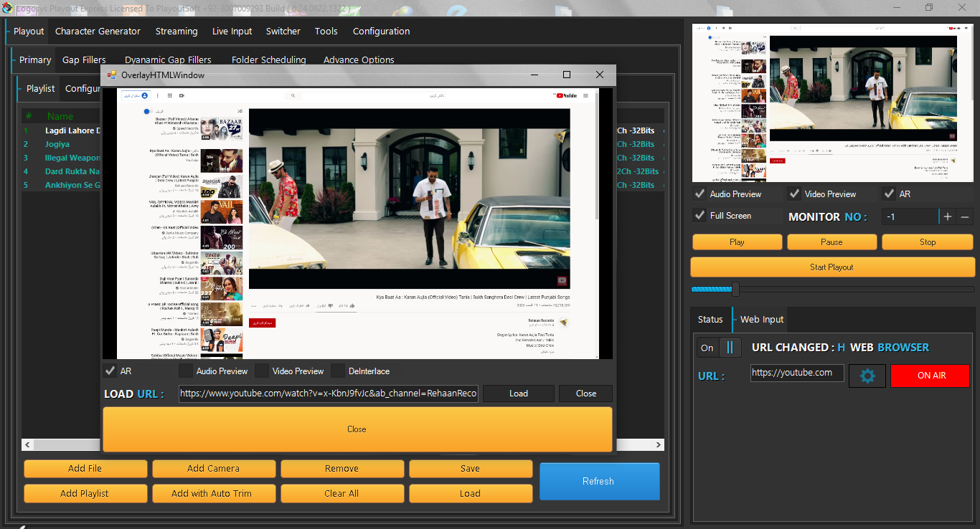Click the Pause button
This screenshot has width=980, height=529.
pyautogui.click(x=831, y=242)
